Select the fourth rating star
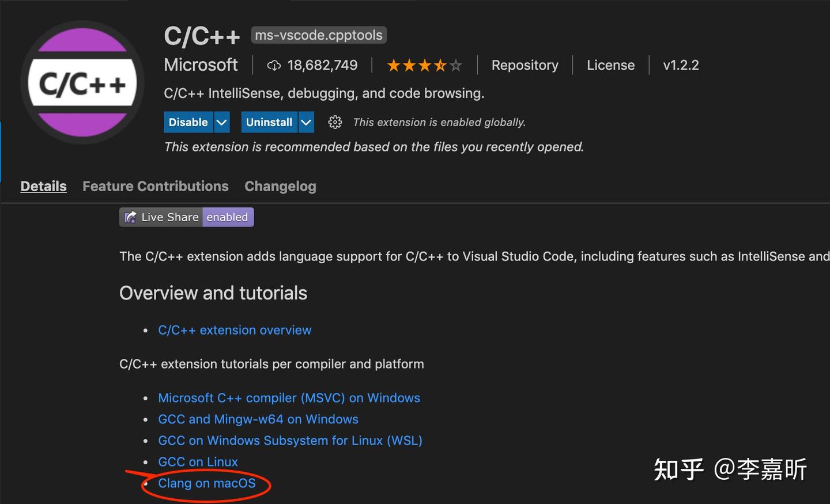 tap(440, 65)
